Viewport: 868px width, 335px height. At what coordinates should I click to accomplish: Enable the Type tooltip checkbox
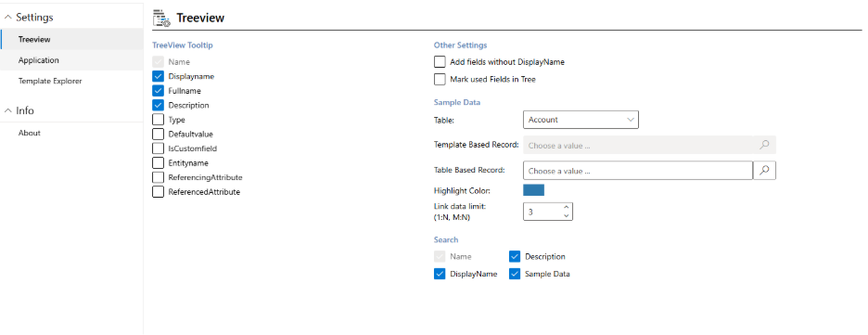pyautogui.click(x=159, y=120)
